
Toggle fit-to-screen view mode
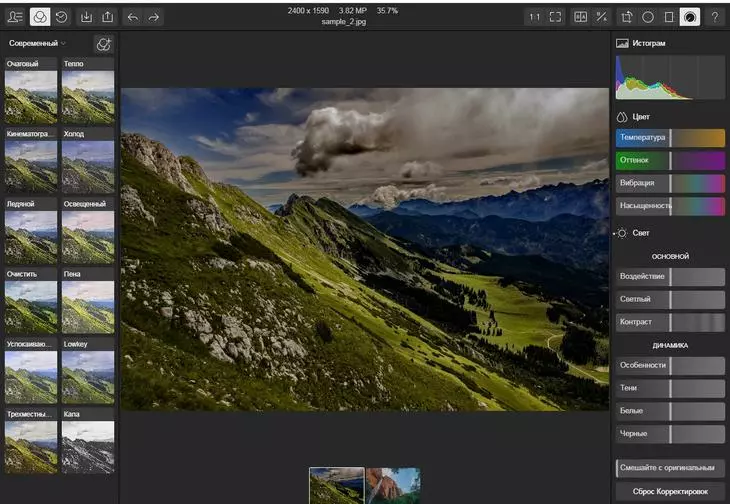coord(556,17)
